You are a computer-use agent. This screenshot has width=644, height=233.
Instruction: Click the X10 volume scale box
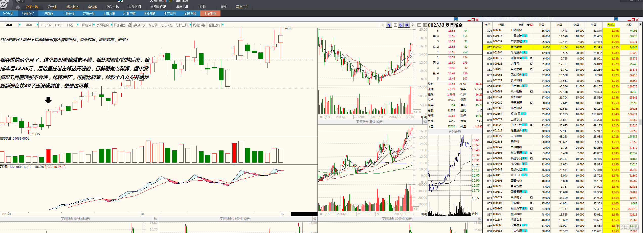(416, 209)
